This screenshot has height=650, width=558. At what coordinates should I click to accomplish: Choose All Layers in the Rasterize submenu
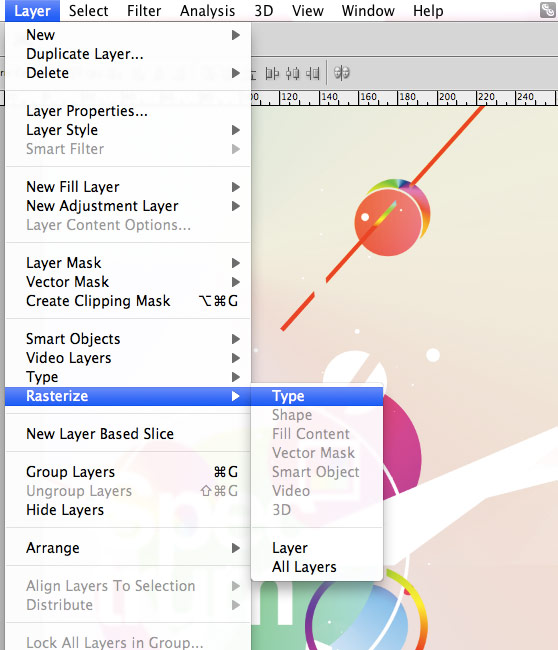tap(317, 567)
